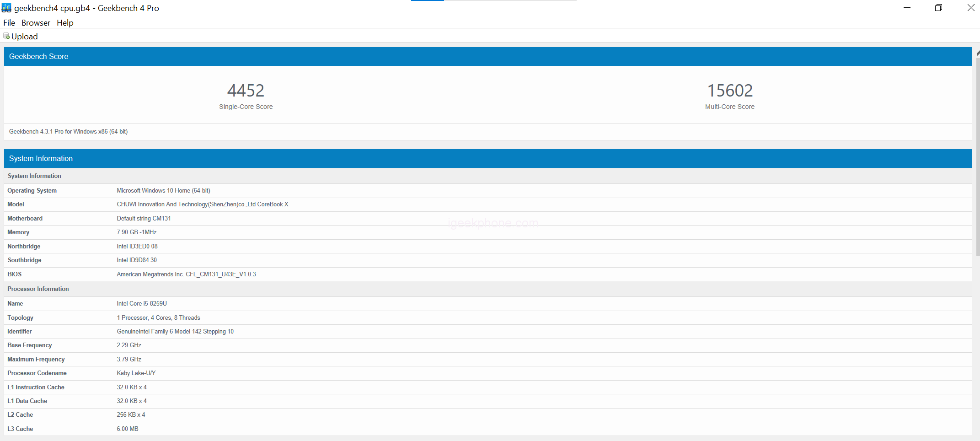This screenshot has width=980, height=441.
Task: Open the File menu
Action: pos(9,23)
